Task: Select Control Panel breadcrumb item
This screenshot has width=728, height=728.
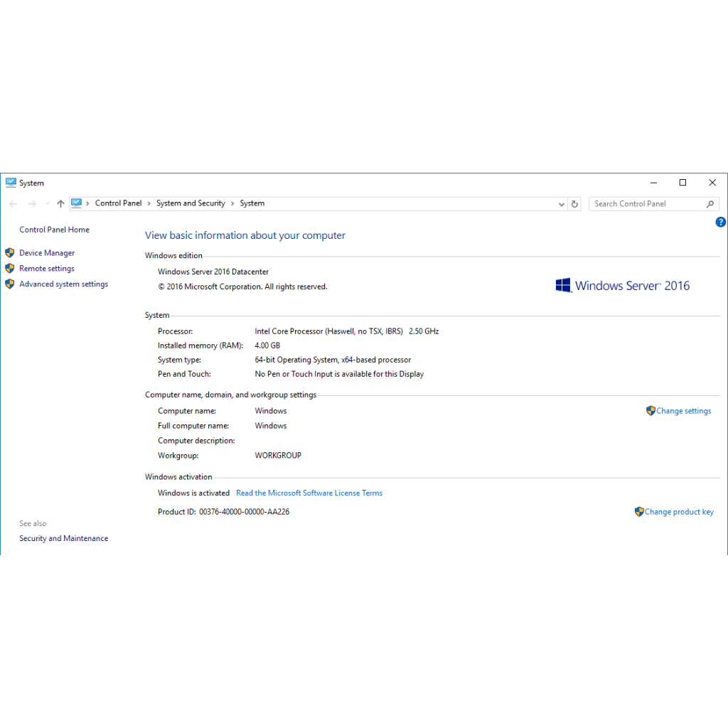Action: click(118, 203)
